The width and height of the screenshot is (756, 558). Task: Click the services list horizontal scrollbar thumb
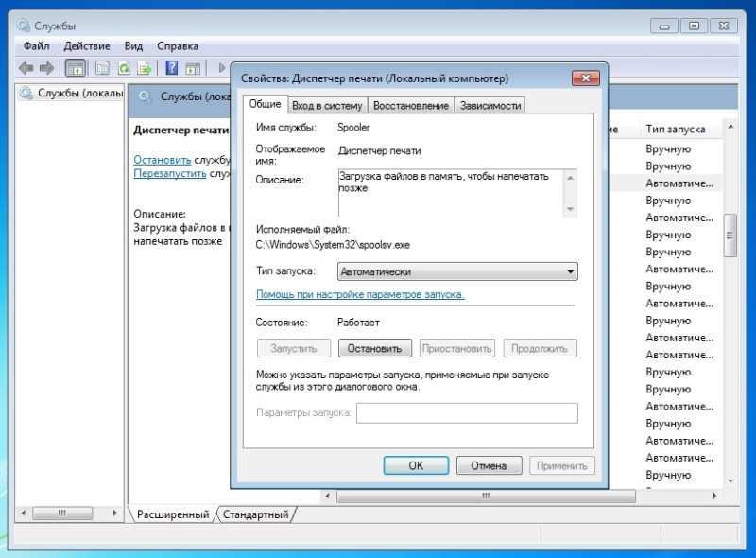pos(486,496)
